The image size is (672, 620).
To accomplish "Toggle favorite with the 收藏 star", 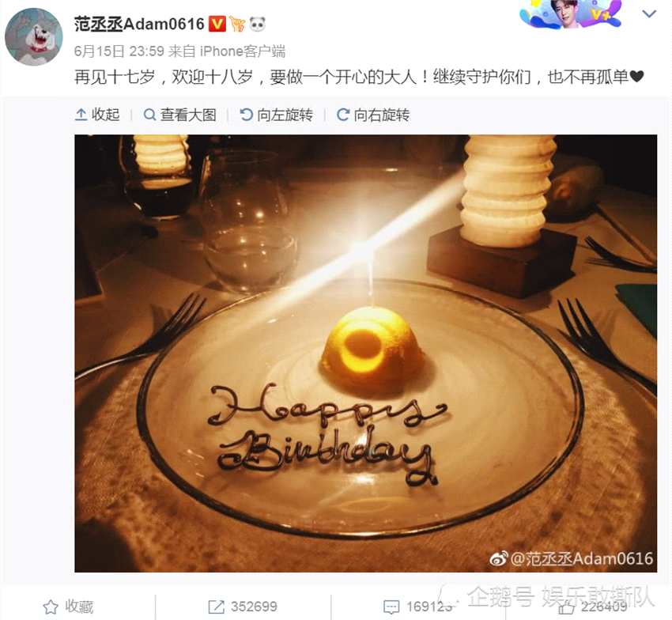I will click(x=50, y=607).
